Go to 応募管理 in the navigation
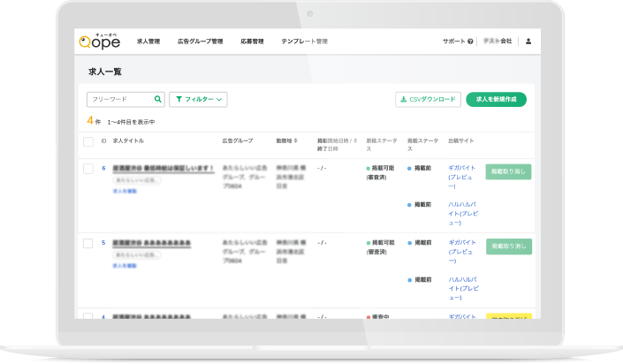This screenshot has height=364, width=623. 252,42
